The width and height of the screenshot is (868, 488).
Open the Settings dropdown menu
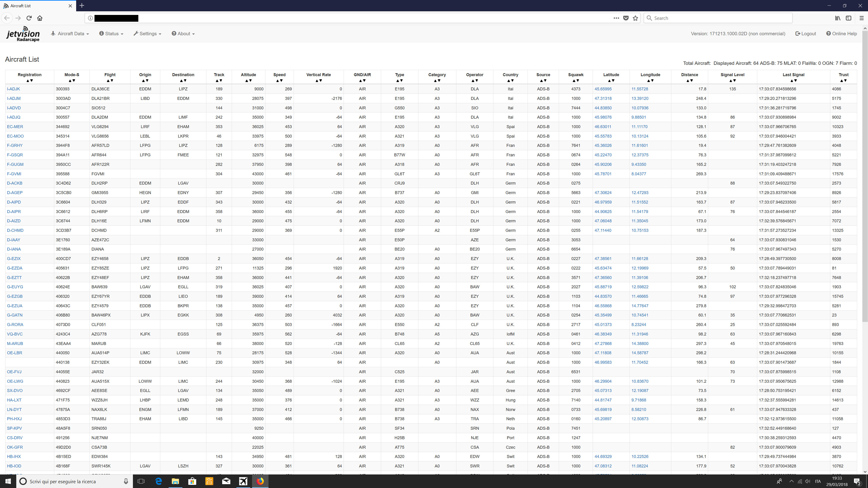(148, 34)
